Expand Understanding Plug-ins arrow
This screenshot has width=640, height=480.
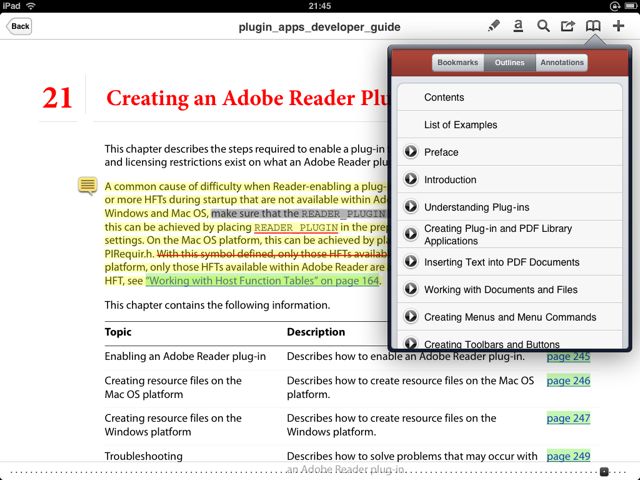point(411,207)
